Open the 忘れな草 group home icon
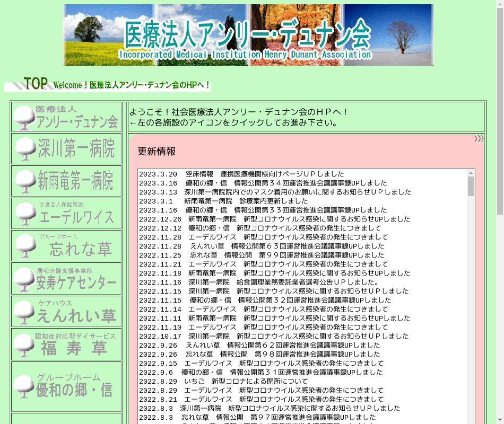504x424 pixels. [x=66, y=246]
